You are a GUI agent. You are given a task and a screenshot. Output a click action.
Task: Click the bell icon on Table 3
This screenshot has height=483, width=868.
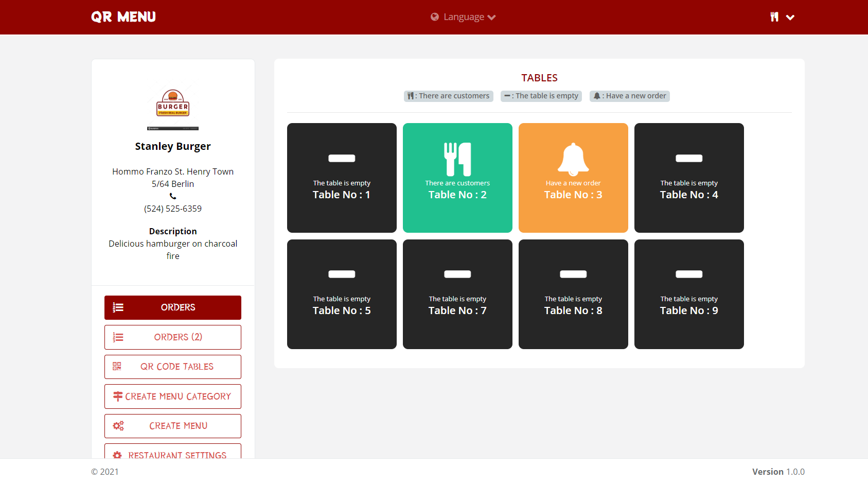(x=573, y=159)
